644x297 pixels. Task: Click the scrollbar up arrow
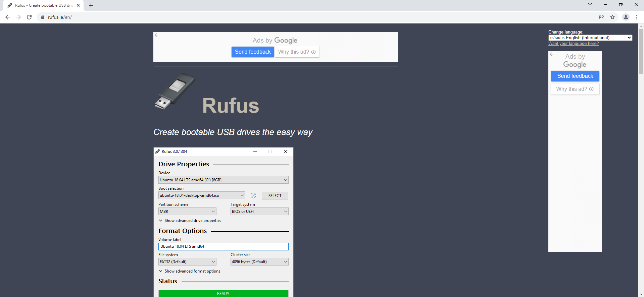(641, 26)
